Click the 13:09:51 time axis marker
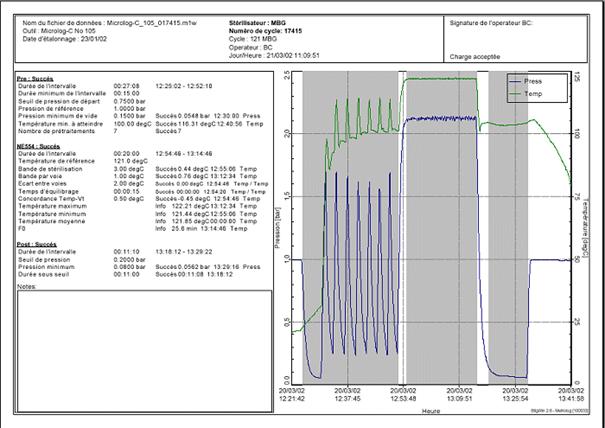 pos(458,395)
